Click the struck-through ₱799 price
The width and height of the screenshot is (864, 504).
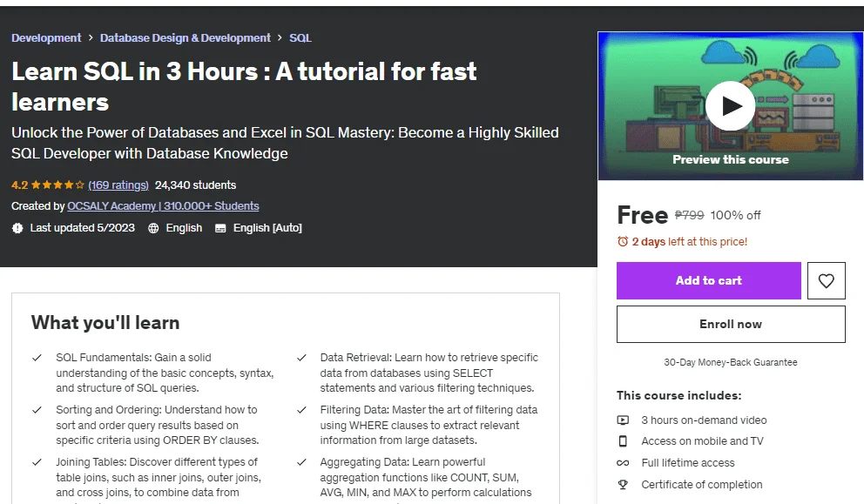coord(689,215)
